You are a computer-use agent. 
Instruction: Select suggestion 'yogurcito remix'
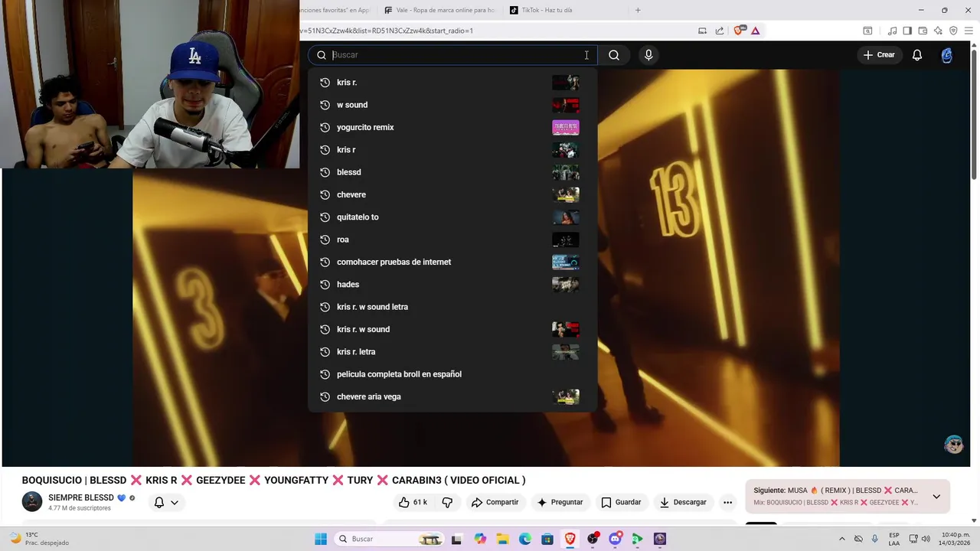pyautogui.click(x=452, y=127)
